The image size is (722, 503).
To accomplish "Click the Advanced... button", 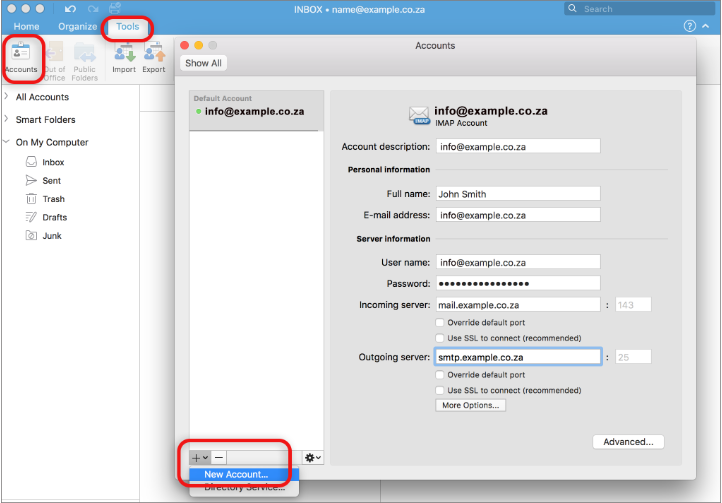I will pyautogui.click(x=628, y=442).
